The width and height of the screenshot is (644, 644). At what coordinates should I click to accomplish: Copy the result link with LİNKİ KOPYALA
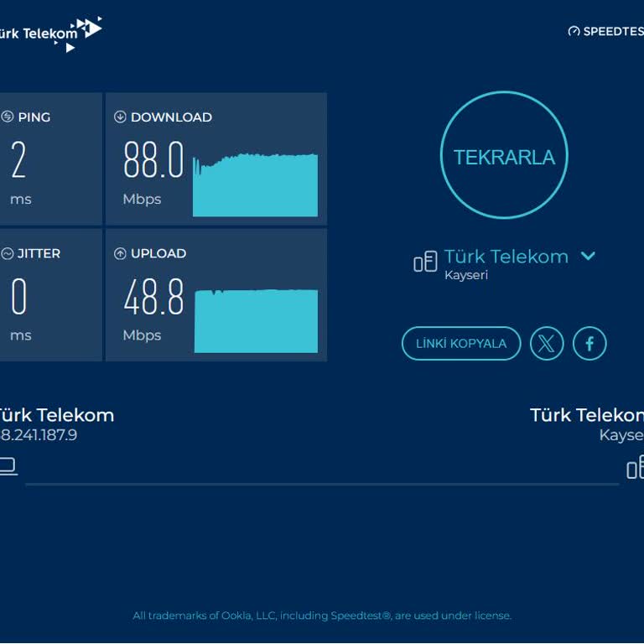pyautogui.click(x=461, y=343)
